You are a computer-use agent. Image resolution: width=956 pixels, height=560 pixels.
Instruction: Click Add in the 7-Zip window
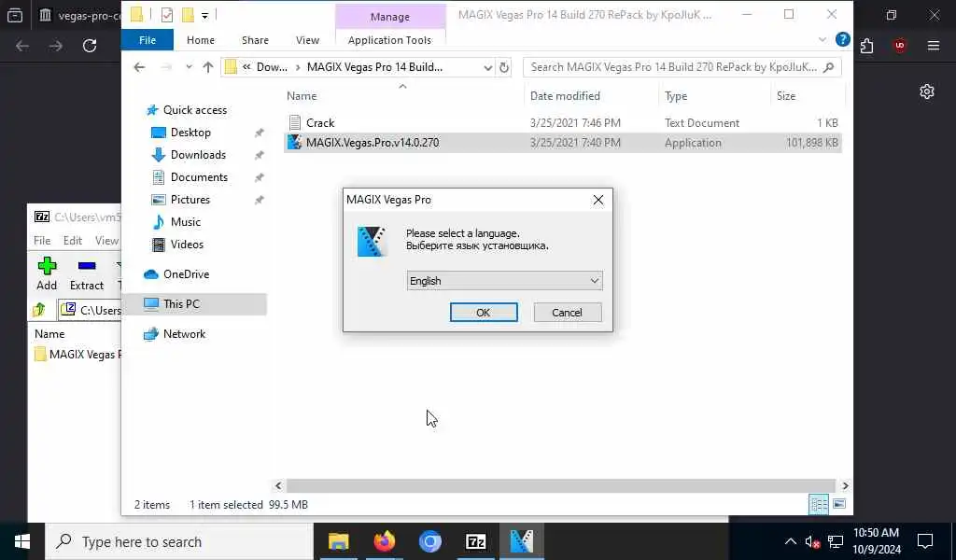click(47, 273)
